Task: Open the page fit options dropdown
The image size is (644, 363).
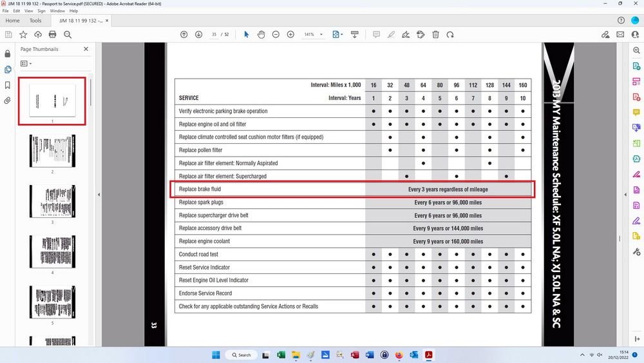Action: (337, 34)
